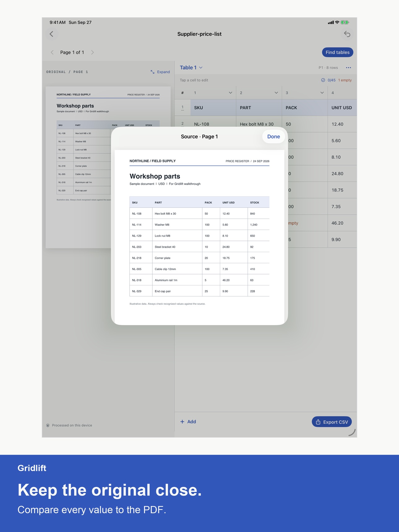Image resolution: width=399 pixels, height=532 pixels.
Task: Add a new row with Add
Action: 188,422
